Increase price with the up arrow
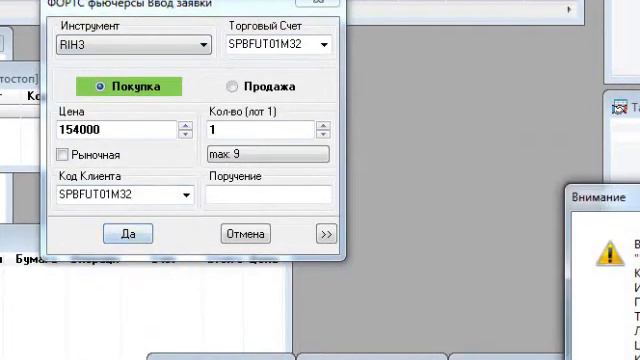Screen dimensions: 640x360 coord(185,125)
